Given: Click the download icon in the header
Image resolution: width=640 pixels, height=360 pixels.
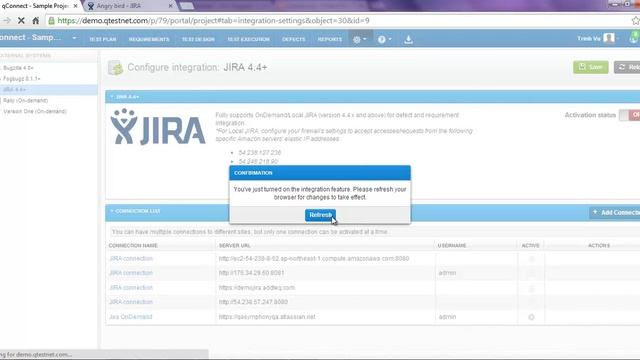Looking at the screenshot, I should pyautogui.click(x=408, y=39).
